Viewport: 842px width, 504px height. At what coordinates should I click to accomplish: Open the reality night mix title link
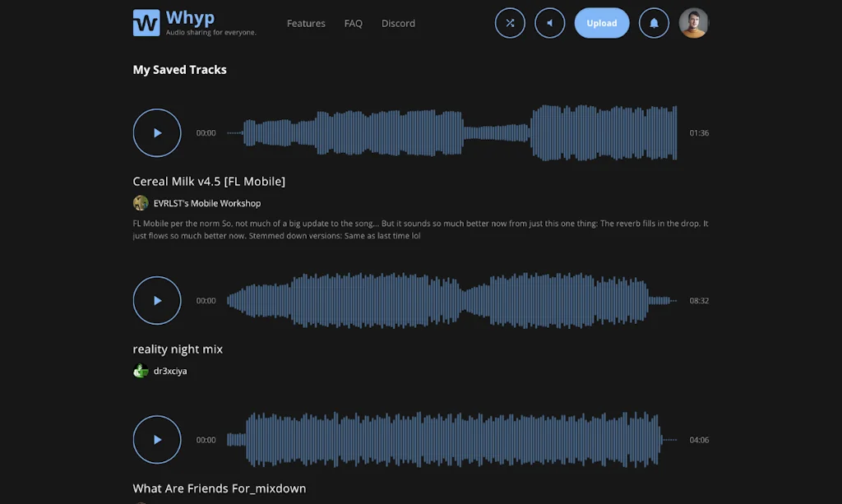(178, 349)
